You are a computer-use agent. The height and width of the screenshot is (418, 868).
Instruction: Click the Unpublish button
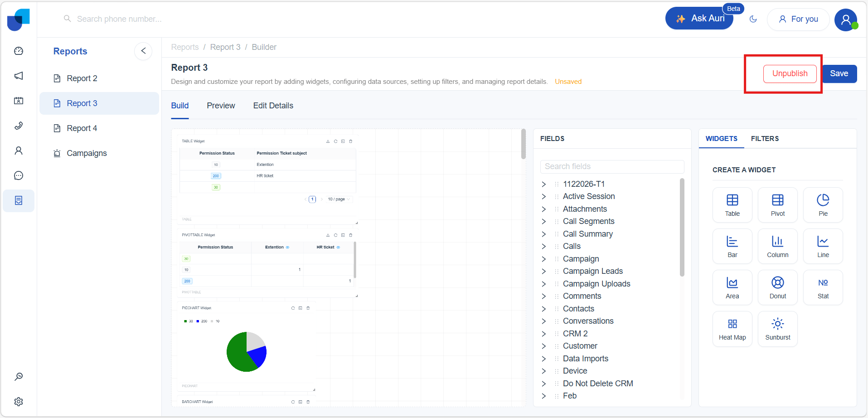[790, 74]
